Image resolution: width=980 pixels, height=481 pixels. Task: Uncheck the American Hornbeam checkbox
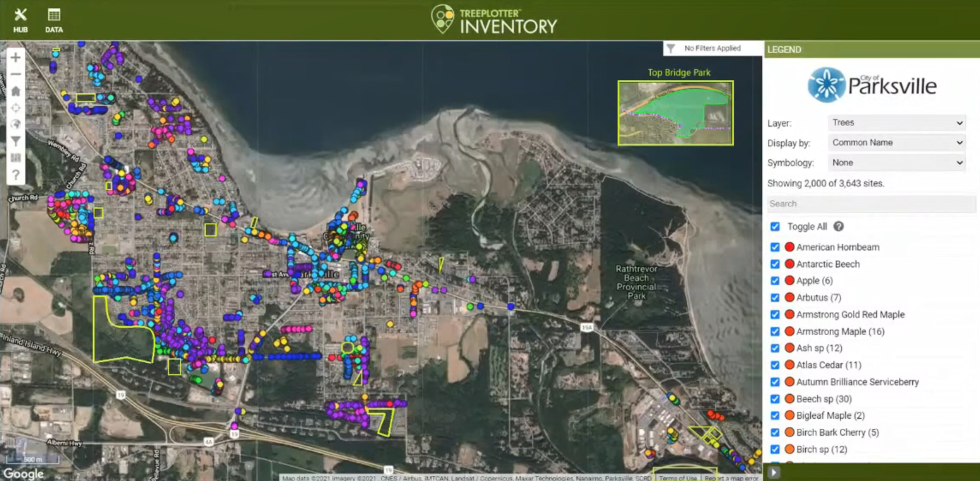(775, 247)
